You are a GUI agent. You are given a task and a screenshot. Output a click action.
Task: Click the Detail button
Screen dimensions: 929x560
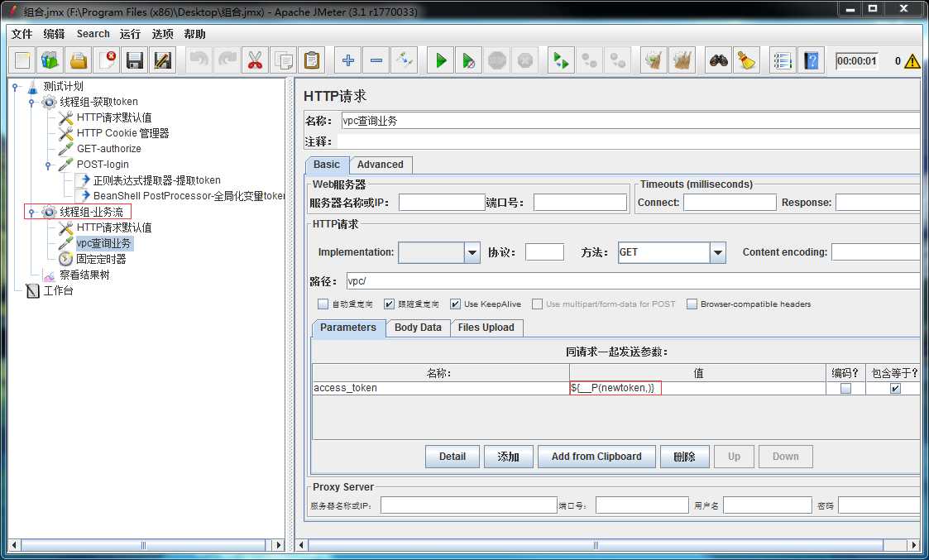click(452, 457)
